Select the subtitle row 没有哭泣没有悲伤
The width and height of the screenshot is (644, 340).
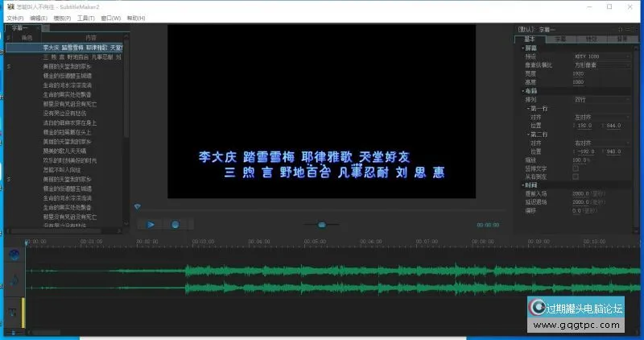[64, 113]
